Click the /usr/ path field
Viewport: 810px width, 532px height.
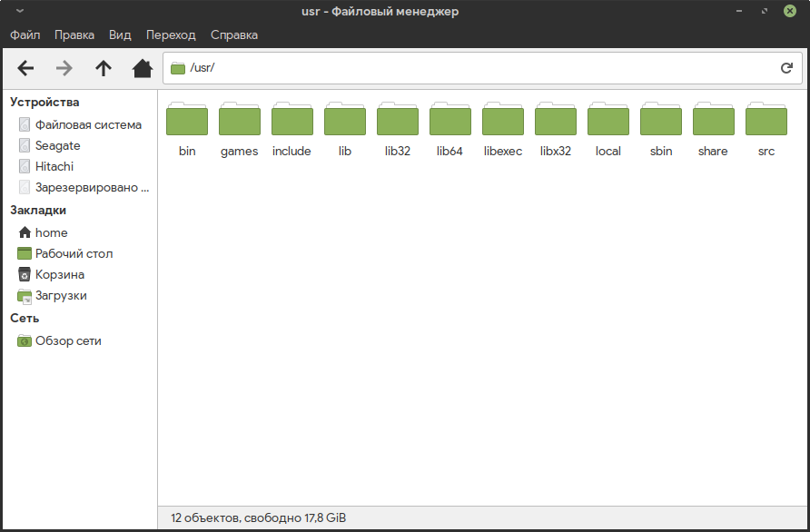[x=482, y=68]
